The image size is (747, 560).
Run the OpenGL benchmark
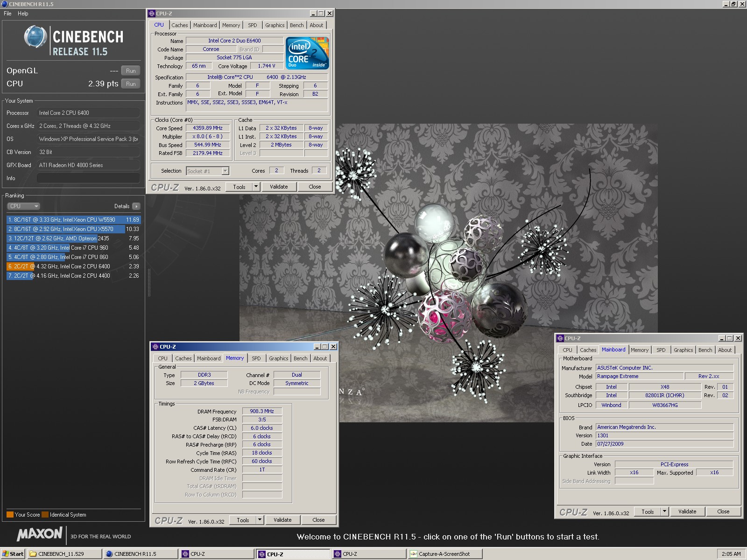point(131,71)
